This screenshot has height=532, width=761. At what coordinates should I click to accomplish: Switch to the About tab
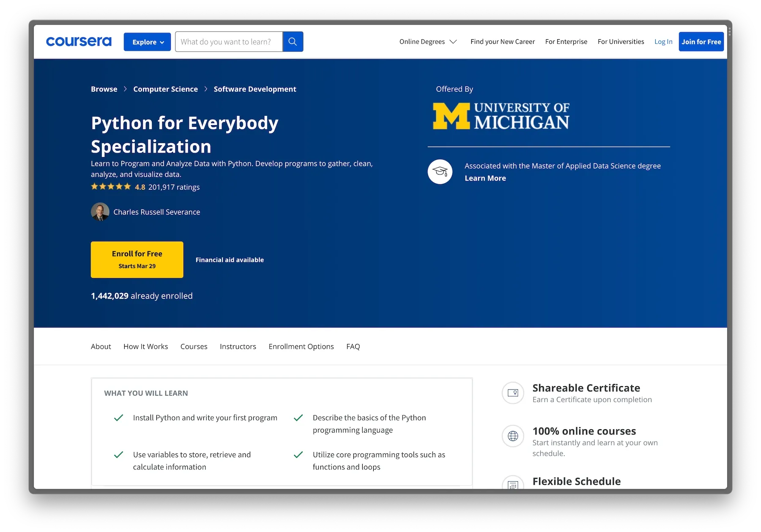(x=101, y=346)
